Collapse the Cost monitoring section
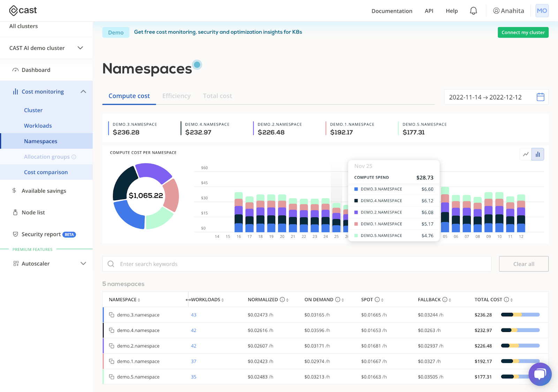 point(83,91)
